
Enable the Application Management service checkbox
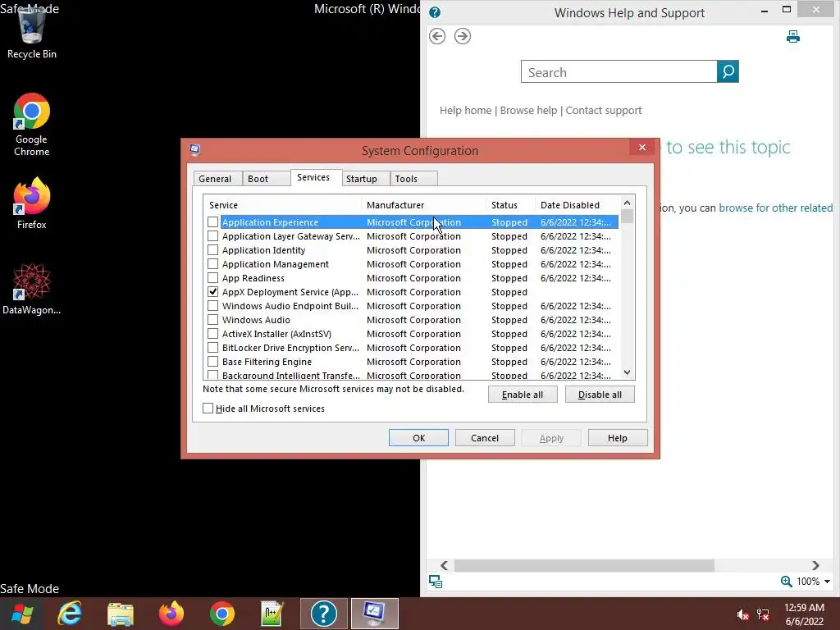(212, 263)
